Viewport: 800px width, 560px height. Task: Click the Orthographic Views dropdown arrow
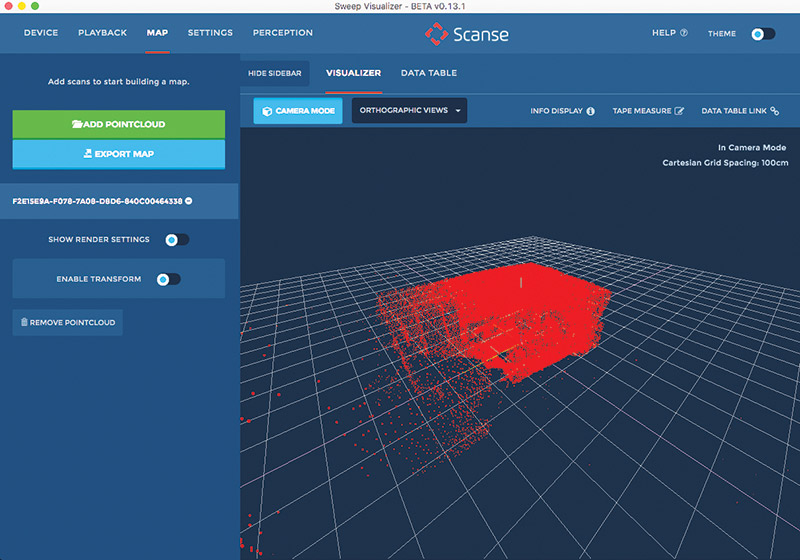pos(458,111)
